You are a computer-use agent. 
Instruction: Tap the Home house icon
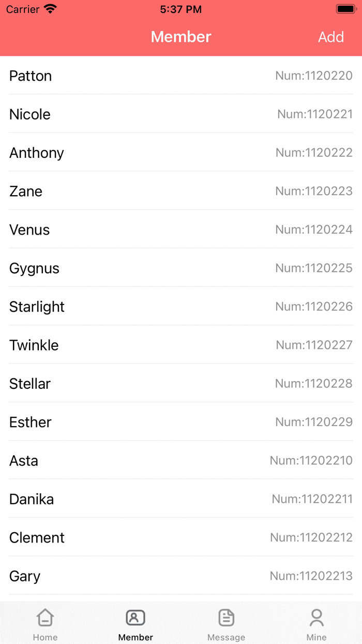coord(46,618)
